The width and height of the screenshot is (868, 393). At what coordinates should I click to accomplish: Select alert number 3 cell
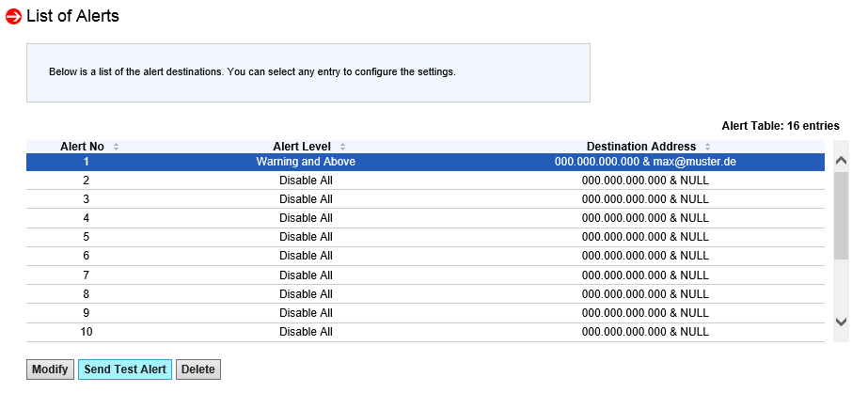[86, 199]
